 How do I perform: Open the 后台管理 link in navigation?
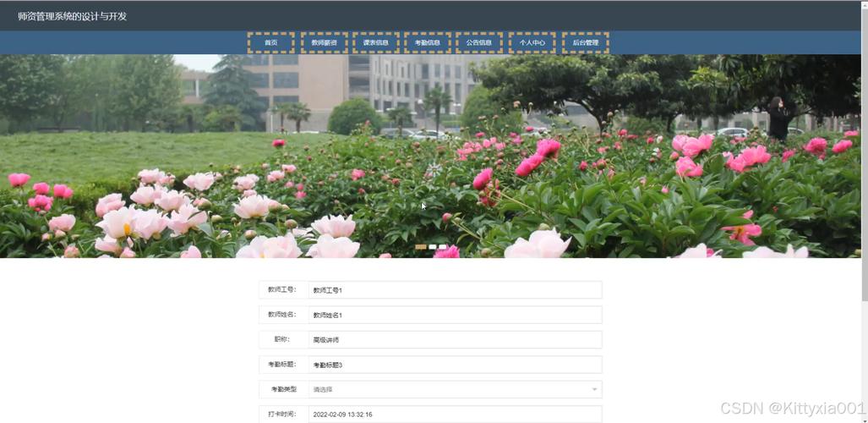[586, 42]
